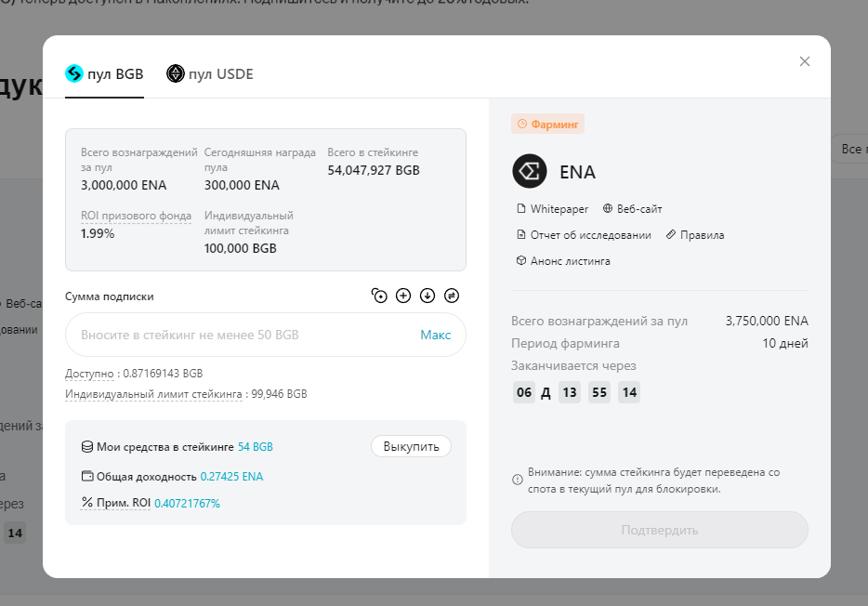This screenshot has width=868, height=606.
Task: Click the 54 BGB staked amount
Action: click(x=256, y=447)
